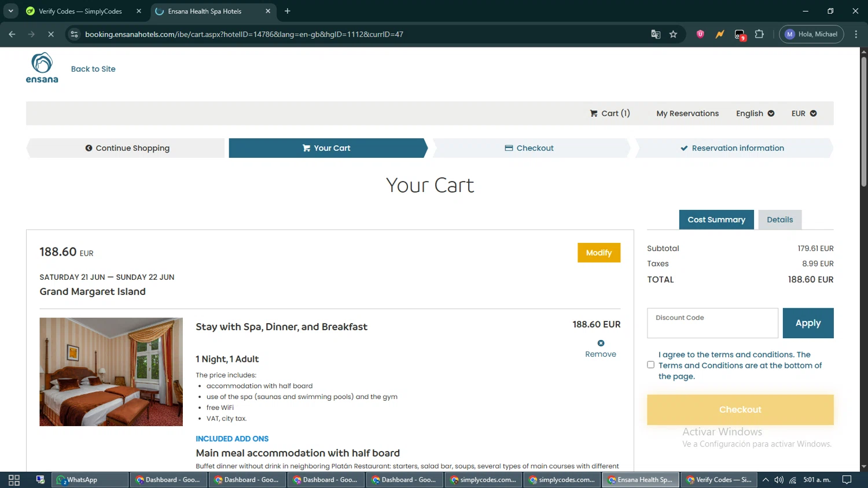
Task: Click the volume icon in system tray
Action: (x=779, y=480)
